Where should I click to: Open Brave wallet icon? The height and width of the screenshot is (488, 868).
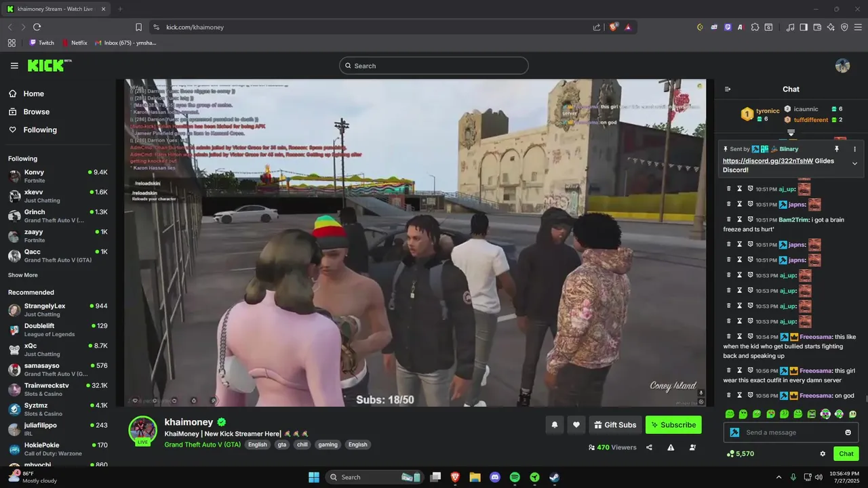[x=817, y=27]
